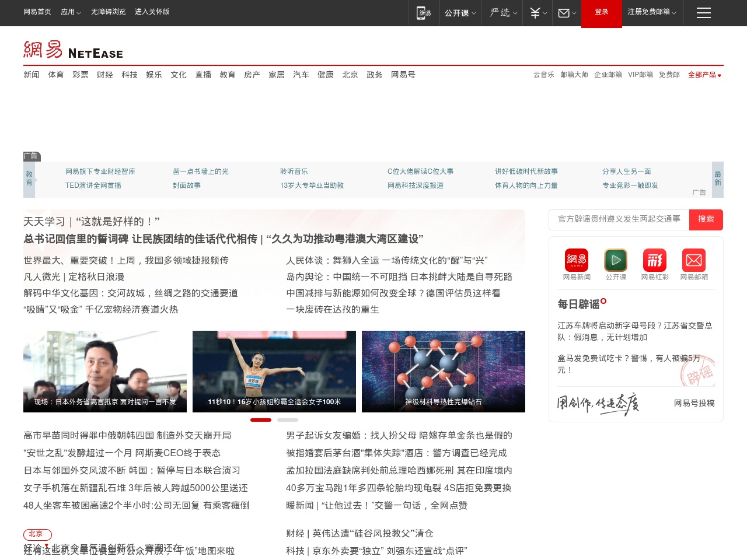Open 网易首页 link

tap(37, 12)
